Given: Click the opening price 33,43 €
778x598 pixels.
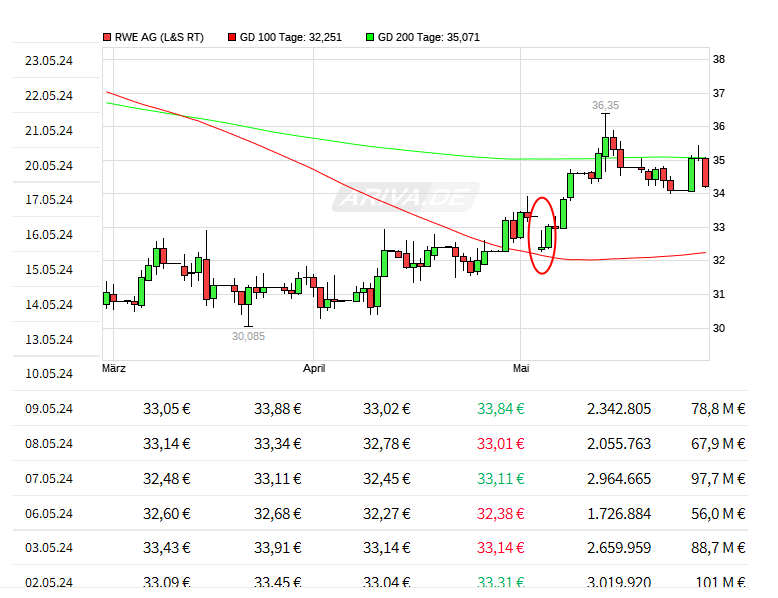Looking at the screenshot, I should (167, 547).
